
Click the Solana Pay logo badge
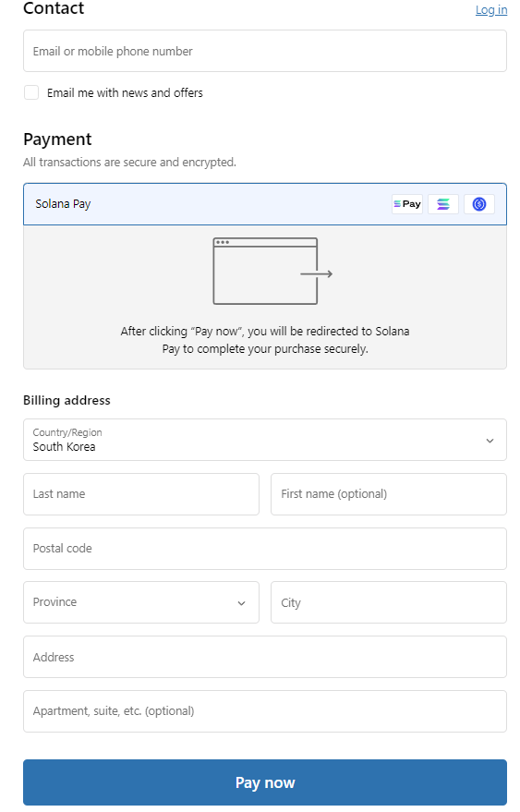pyautogui.click(x=407, y=204)
